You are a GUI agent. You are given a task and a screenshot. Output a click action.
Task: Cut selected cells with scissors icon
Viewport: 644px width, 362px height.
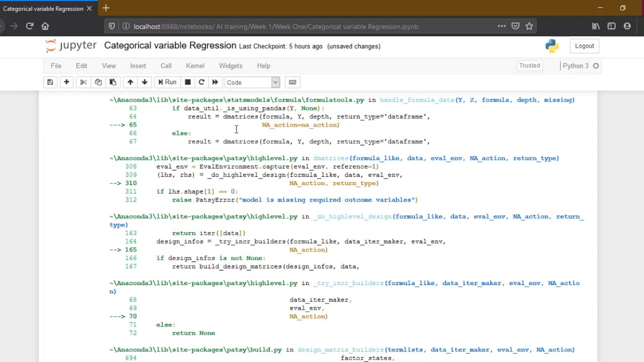pos(84,82)
